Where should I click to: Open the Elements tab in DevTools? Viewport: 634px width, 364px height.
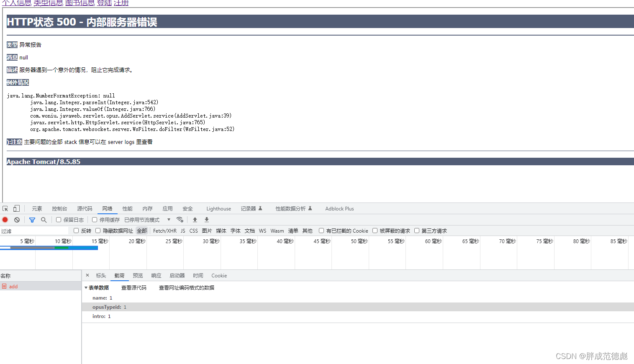pyautogui.click(x=37, y=208)
